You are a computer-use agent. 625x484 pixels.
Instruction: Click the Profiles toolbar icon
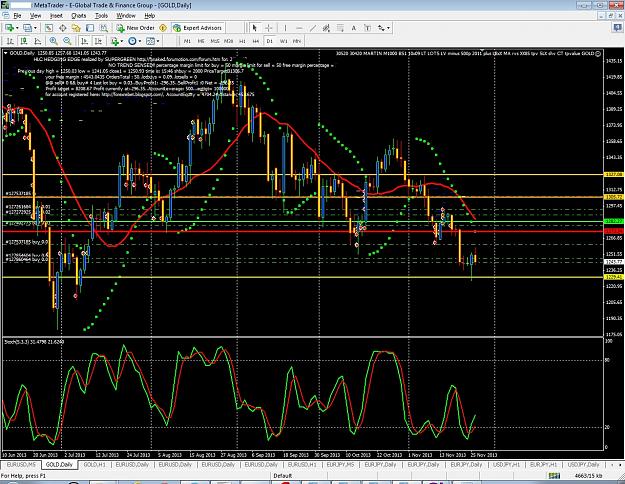coord(27,28)
